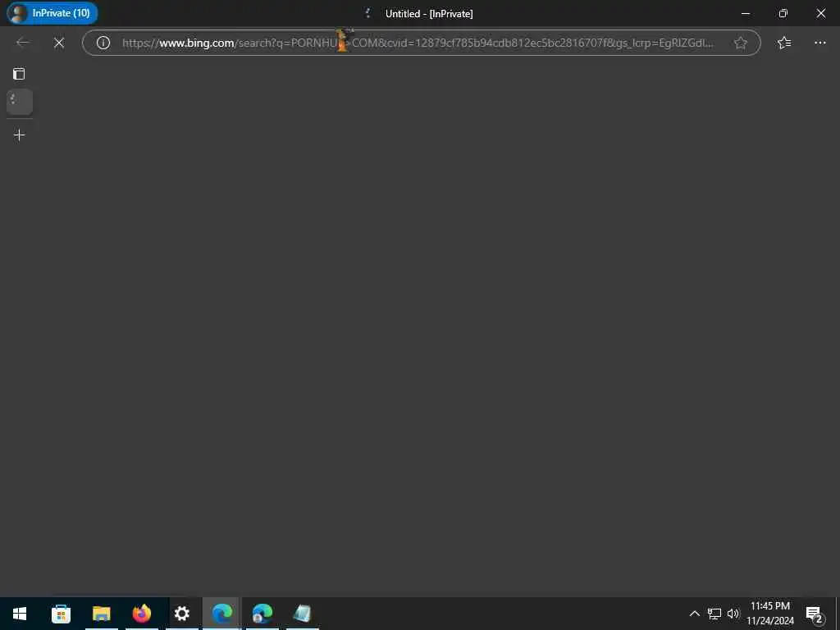The width and height of the screenshot is (840, 630).
Task: Add this page to favorites star
Action: (741, 43)
